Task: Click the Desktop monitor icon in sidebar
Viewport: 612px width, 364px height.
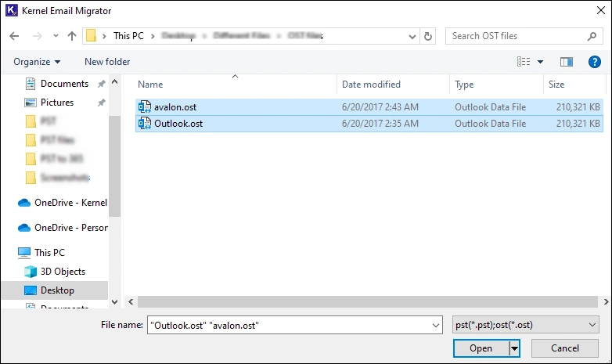Action: coord(30,290)
